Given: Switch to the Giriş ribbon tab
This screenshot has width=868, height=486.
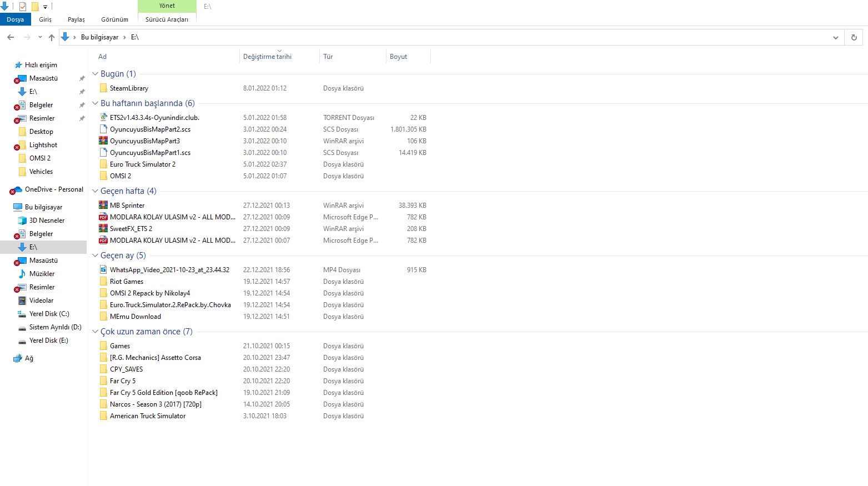Looking at the screenshot, I should (46, 19).
